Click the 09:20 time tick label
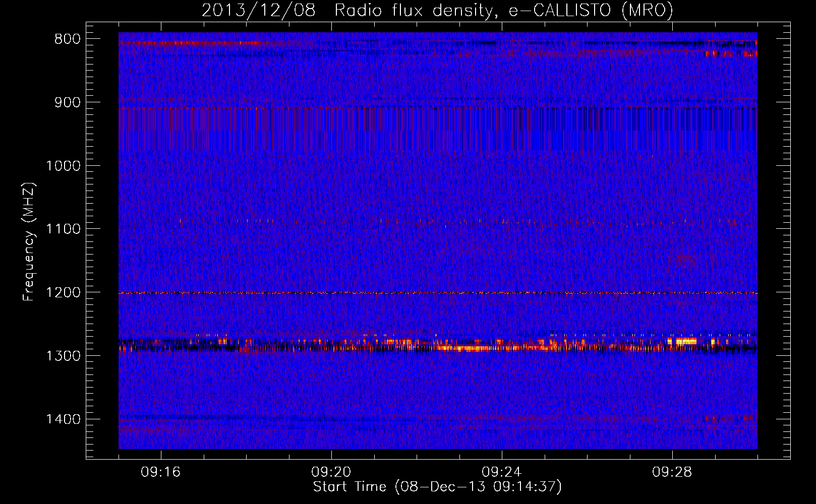Screen dimensions: 816x504 [331, 472]
